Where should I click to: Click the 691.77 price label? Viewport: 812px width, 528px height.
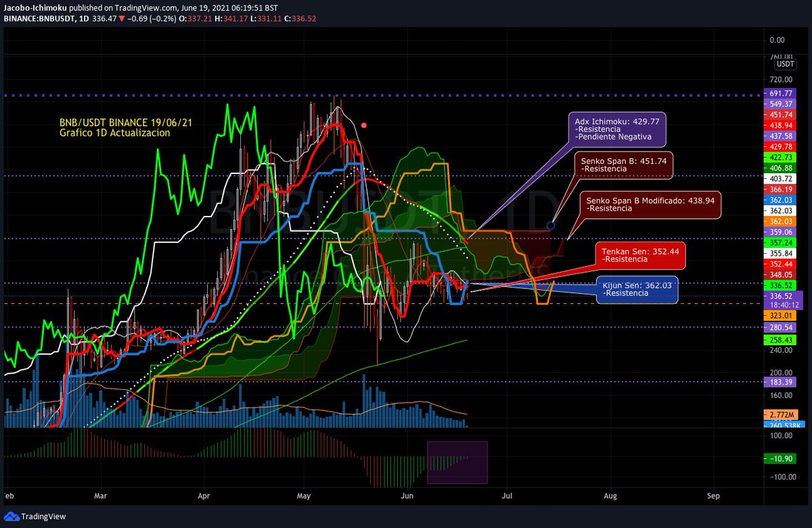tap(782, 93)
